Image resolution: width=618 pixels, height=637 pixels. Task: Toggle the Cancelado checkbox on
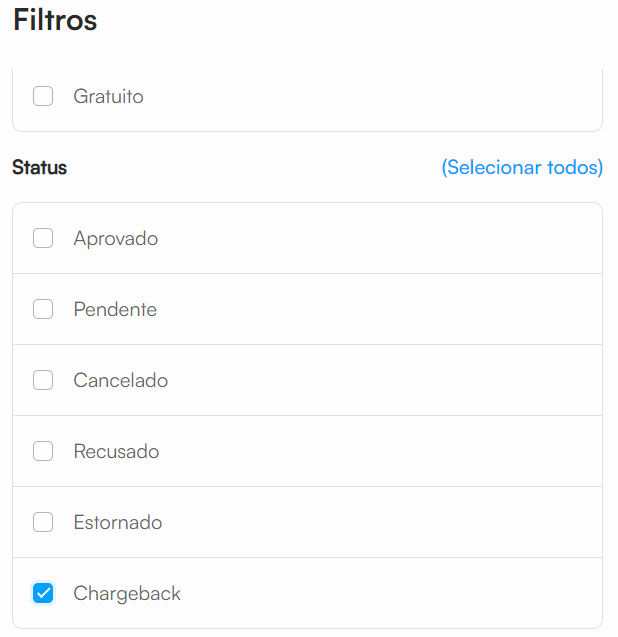43,381
